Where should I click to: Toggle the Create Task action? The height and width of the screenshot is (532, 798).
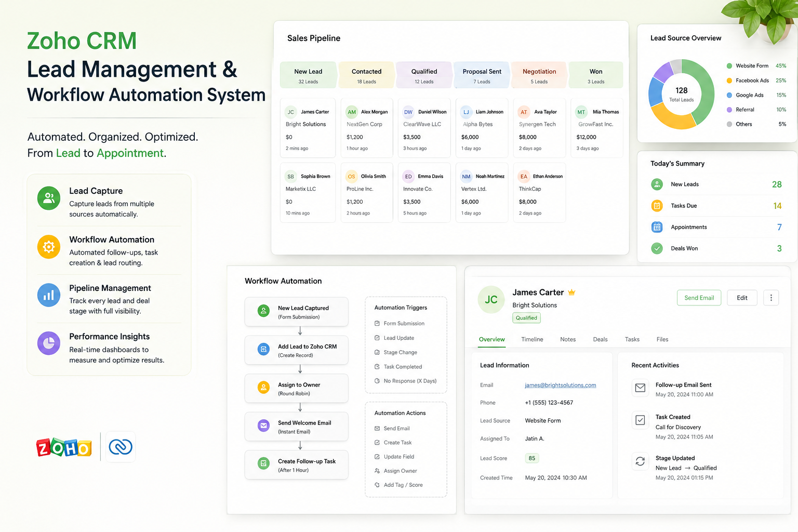(x=377, y=443)
